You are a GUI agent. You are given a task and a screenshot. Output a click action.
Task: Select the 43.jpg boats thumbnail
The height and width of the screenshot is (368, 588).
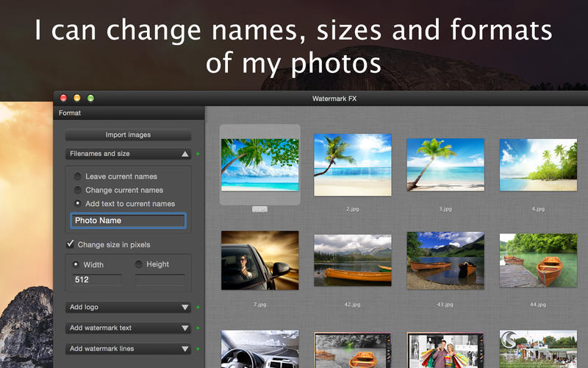(445, 261)
